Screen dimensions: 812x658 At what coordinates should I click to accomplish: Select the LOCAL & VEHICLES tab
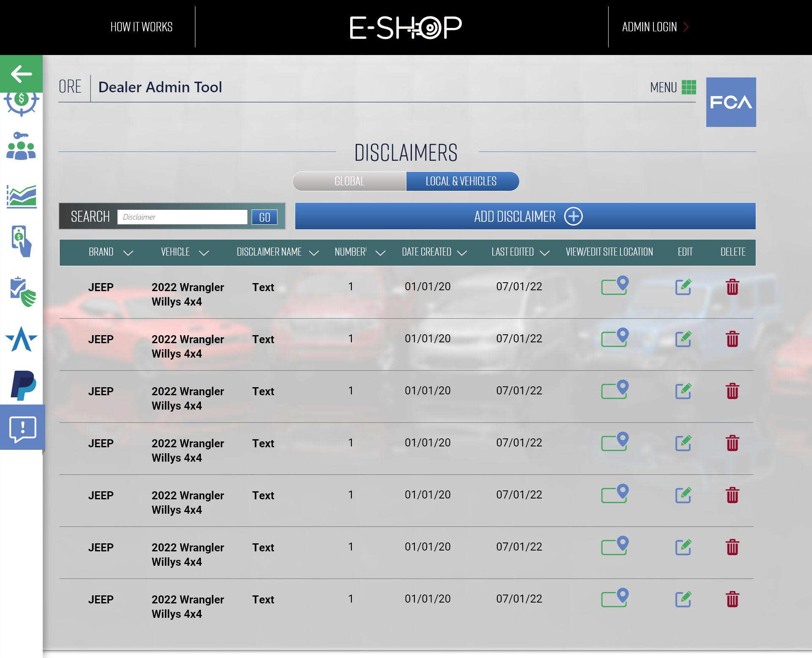pos(462,181)
